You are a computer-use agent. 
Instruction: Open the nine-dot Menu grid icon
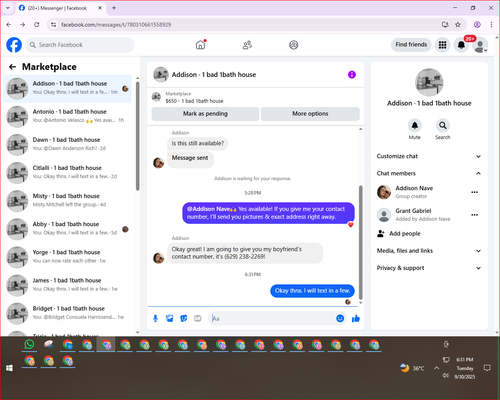(442, 45)
